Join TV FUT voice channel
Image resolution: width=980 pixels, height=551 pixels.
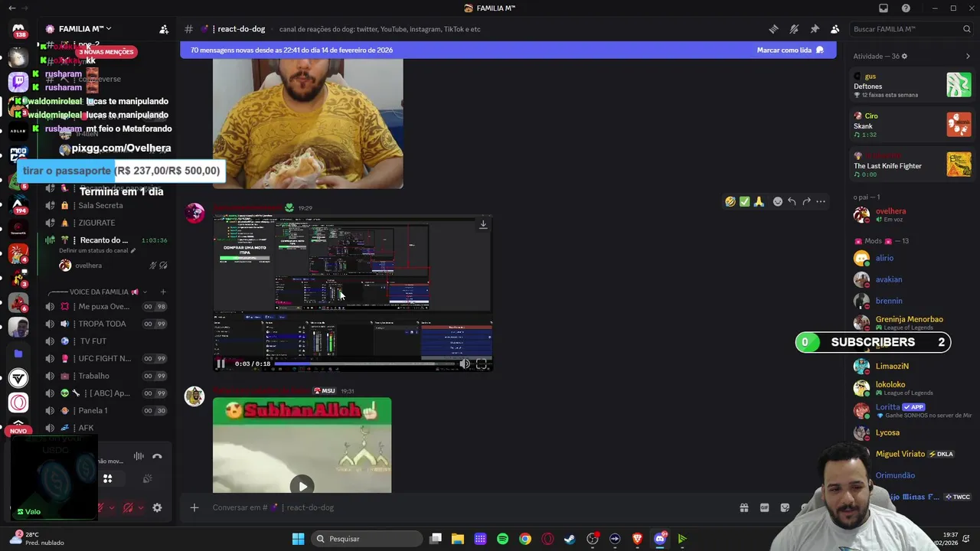[x=107, y=341]
